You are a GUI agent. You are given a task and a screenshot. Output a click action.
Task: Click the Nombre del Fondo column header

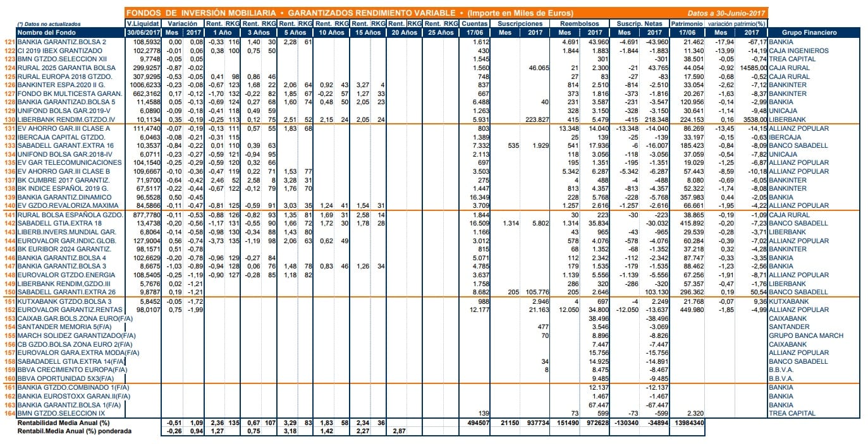click(47, 32)
